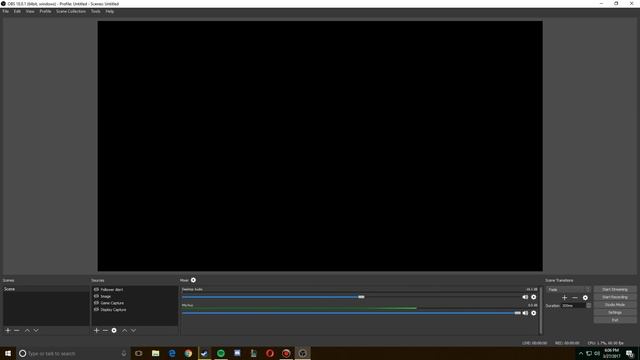
Task: Click the Mic/Aux volume slider handle
Action: 518,313
